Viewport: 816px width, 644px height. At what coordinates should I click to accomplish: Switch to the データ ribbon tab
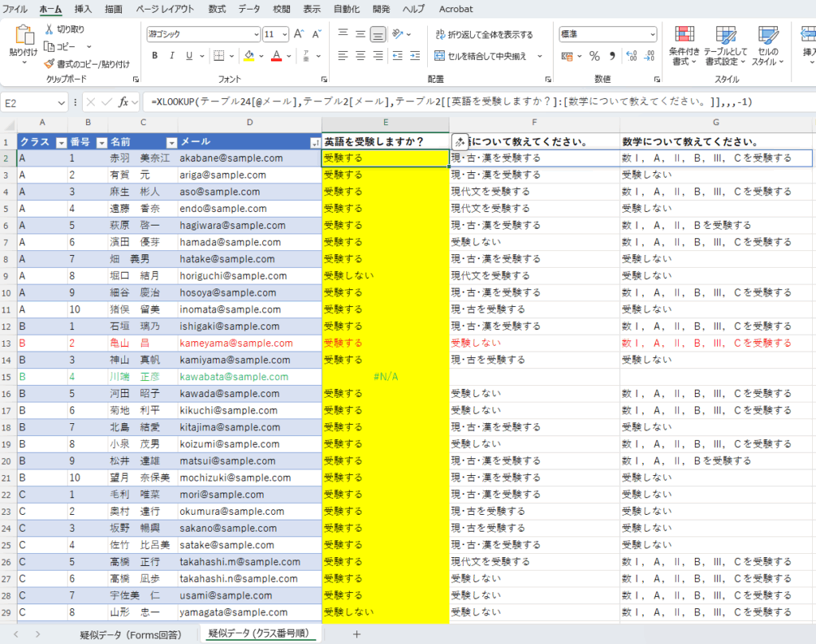click(249, 9)
